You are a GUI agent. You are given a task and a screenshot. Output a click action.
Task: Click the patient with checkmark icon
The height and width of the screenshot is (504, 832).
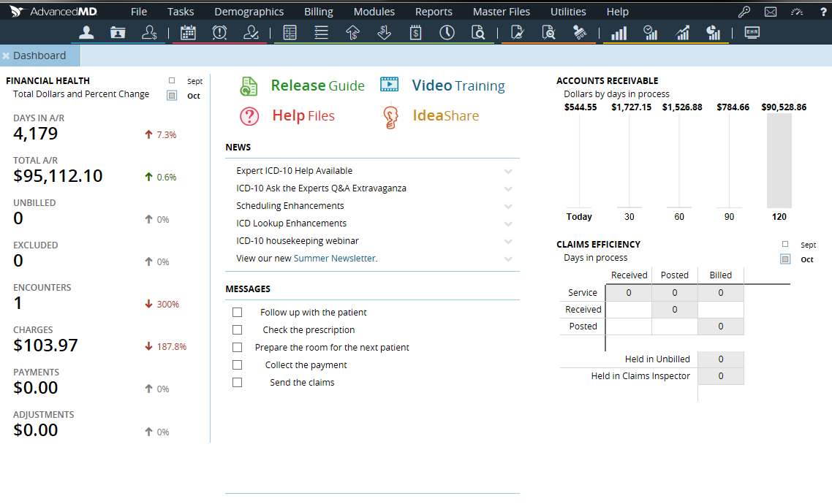click(251, 33)
